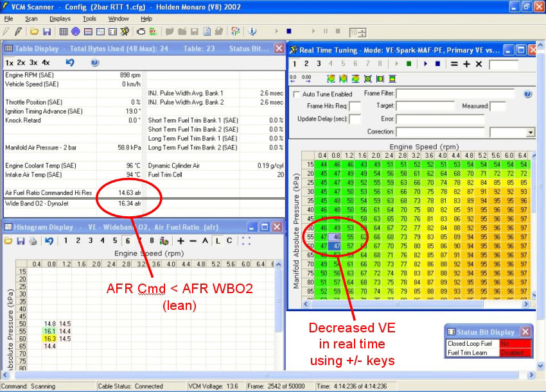Enable the Auto Tune Enabled checkbox
This screenshot has width=546, height=392.
(296, 94)
